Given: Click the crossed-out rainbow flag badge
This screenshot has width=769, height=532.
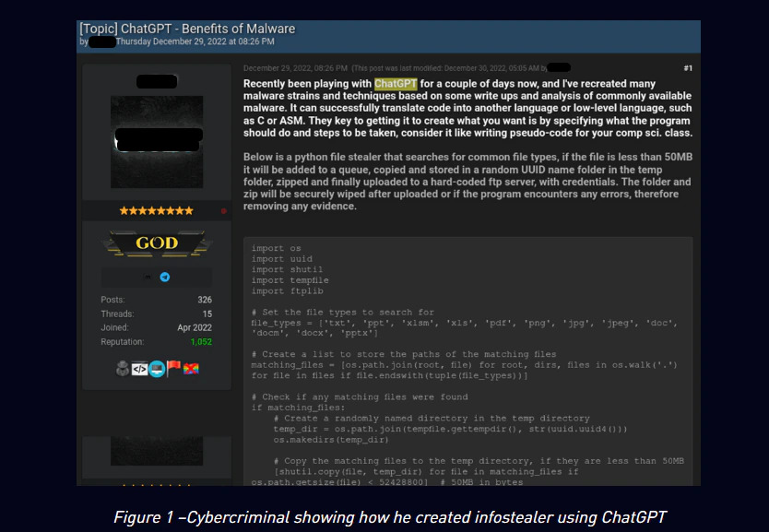Looking at the screenshot, I should click(191, 369).
